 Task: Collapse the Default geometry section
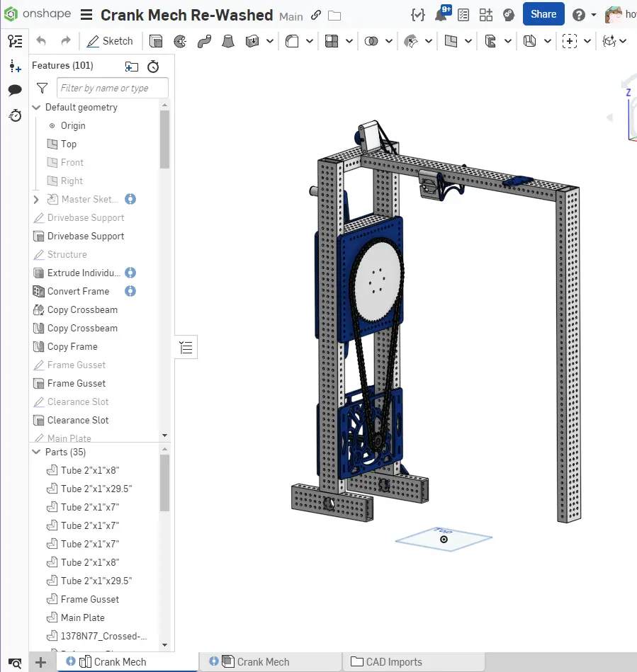[x=36, y=107]
